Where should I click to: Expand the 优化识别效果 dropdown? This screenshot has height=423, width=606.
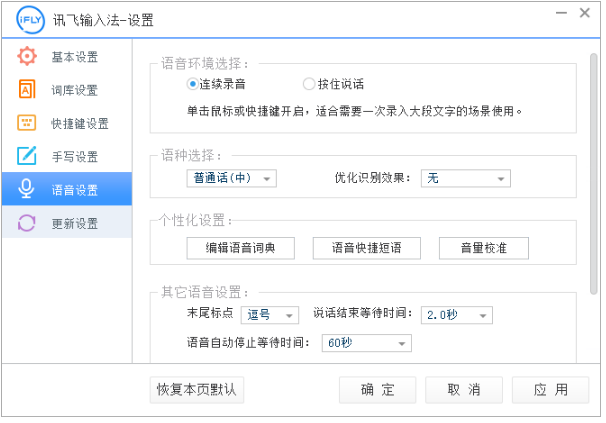point(465,178)
